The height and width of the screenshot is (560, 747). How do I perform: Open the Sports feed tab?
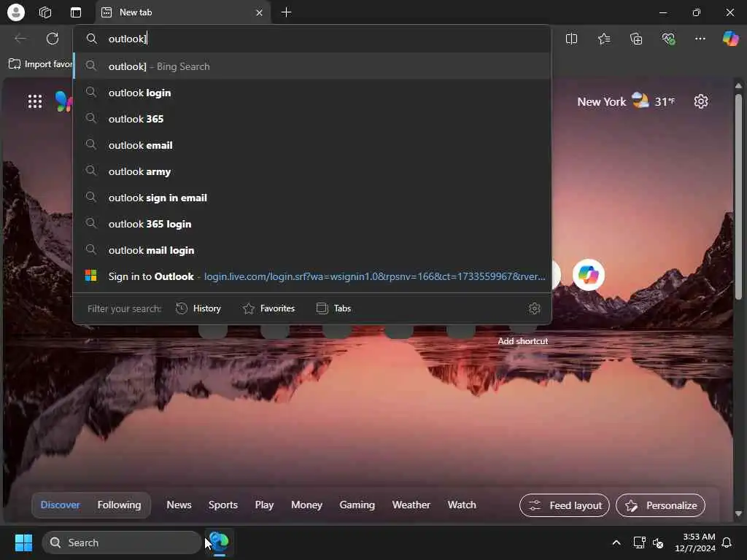[x=223, y=505]
